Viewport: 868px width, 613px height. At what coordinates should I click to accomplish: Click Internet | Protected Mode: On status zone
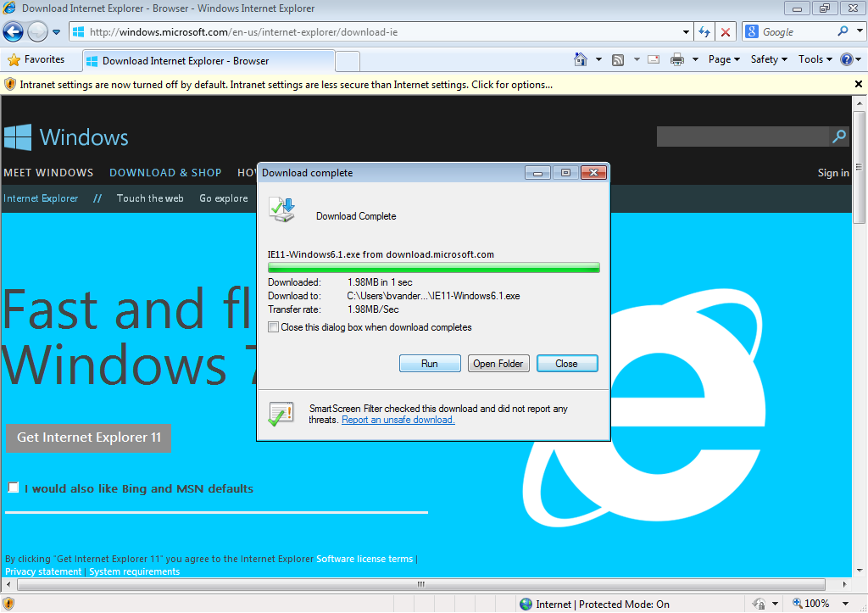pos(595,605)
